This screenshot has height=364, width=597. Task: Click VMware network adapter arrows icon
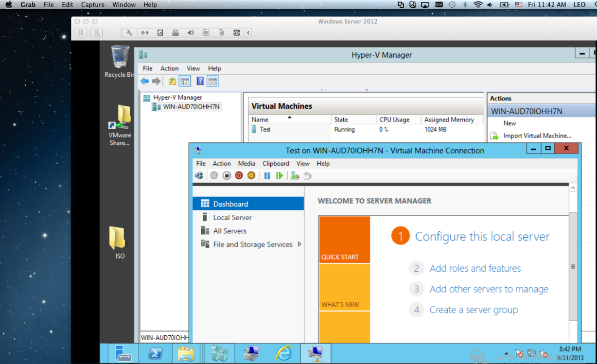145,33
